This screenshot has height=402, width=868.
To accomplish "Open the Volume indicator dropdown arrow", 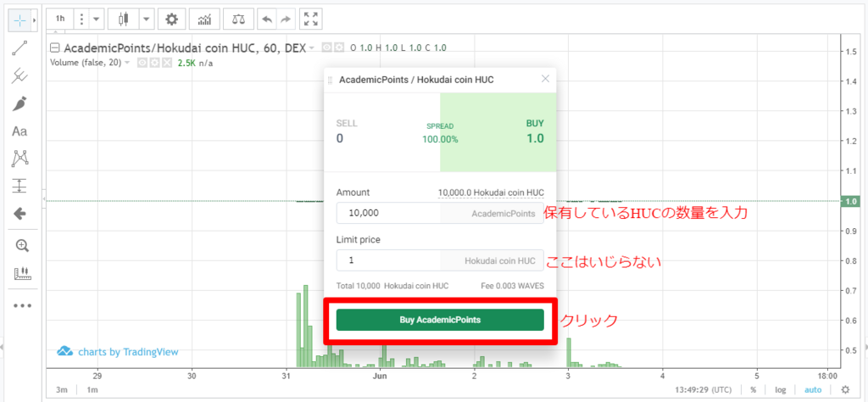I will point(127,63).
